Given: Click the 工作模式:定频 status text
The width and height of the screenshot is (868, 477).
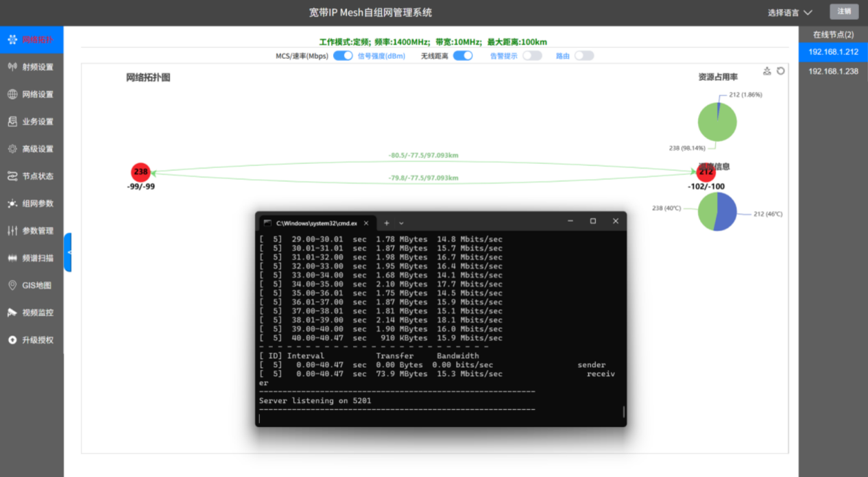Looking at the screenshot, I should click(345, 42).
